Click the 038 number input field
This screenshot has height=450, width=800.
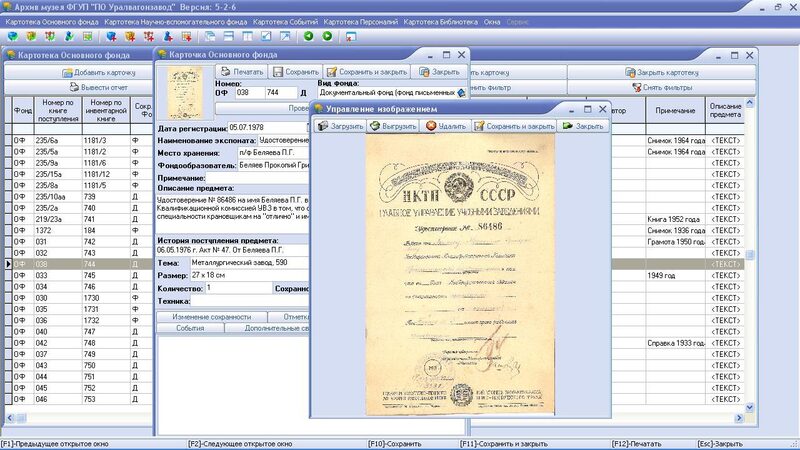(x=250, y=93)
